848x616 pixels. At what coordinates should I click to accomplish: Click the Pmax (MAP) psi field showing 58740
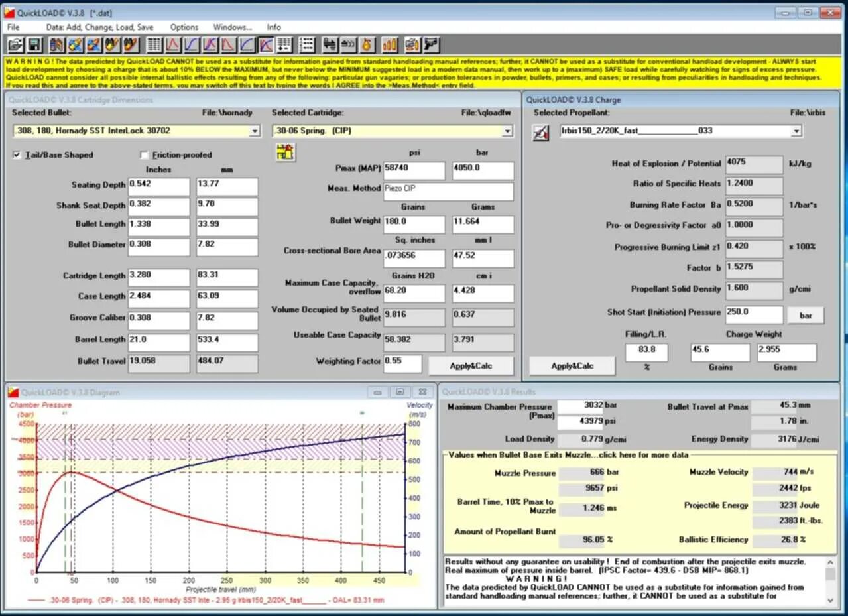(x=414, y=170)
